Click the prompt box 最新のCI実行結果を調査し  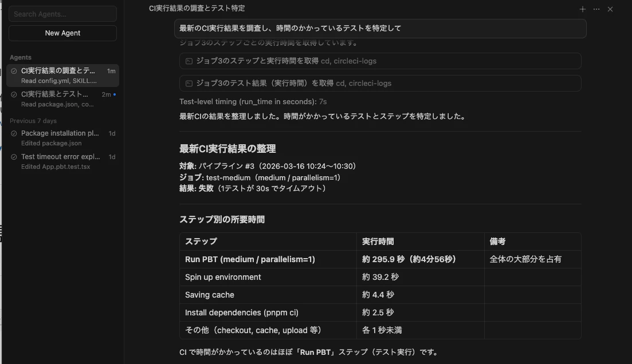380,28
